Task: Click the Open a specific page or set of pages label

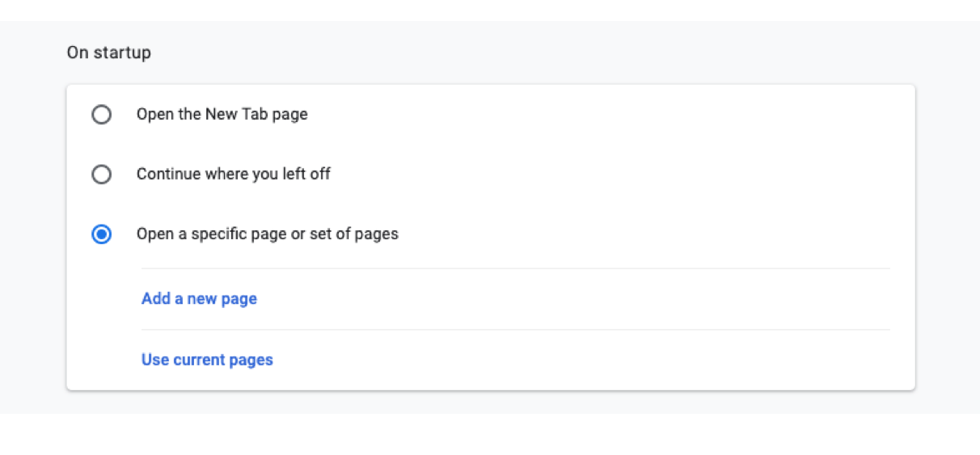Action: tap(267, 234)
